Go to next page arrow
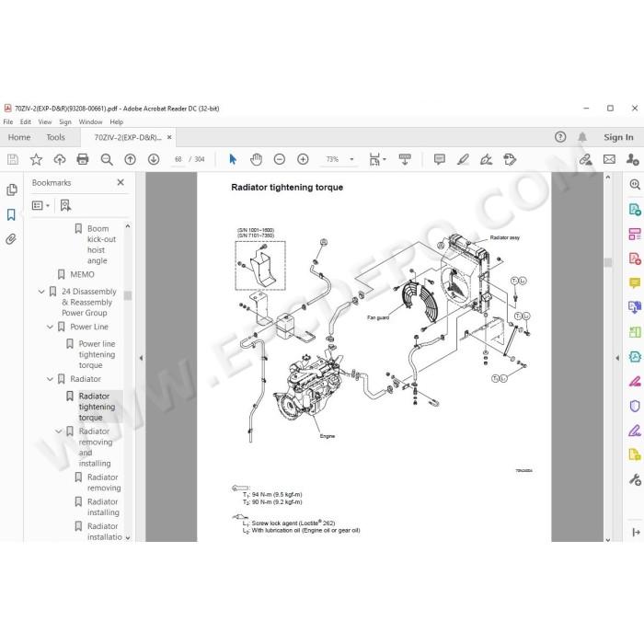This screenshot has width=644, height=644. 154,159
